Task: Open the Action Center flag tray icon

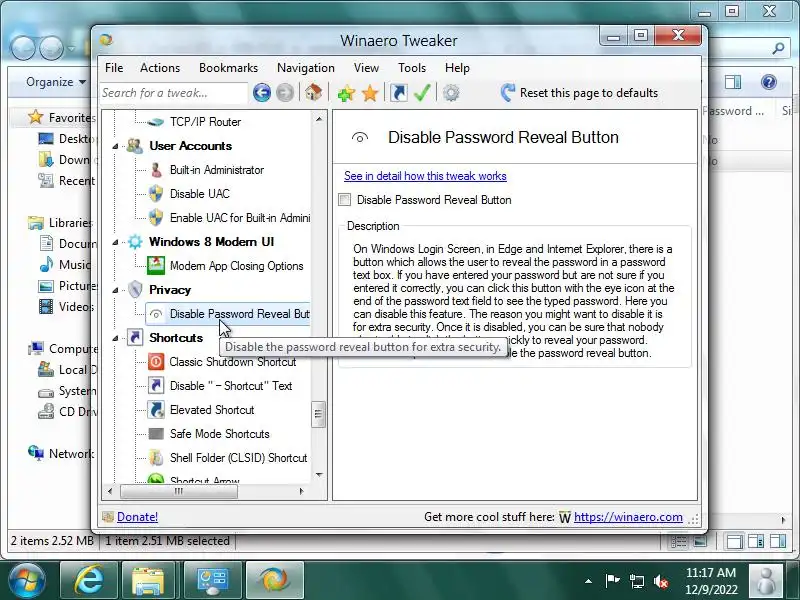Action: tap(612, 581)
